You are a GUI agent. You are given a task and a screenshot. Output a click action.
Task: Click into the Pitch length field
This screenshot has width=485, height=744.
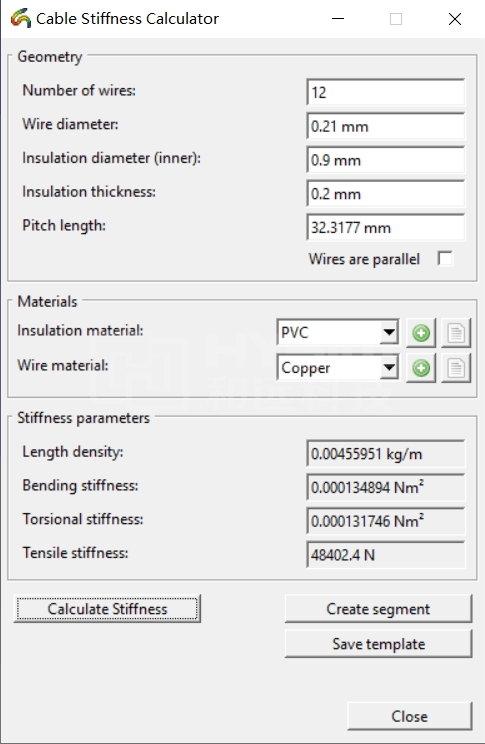click(386, 227)
